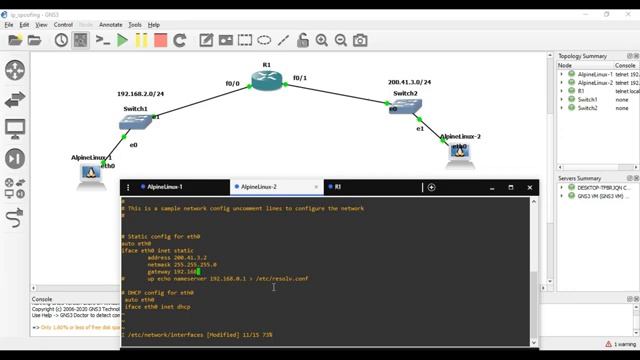Toggle the lock items padlock icon
This screenshot has height=360, width=640.
coord(302,40)
